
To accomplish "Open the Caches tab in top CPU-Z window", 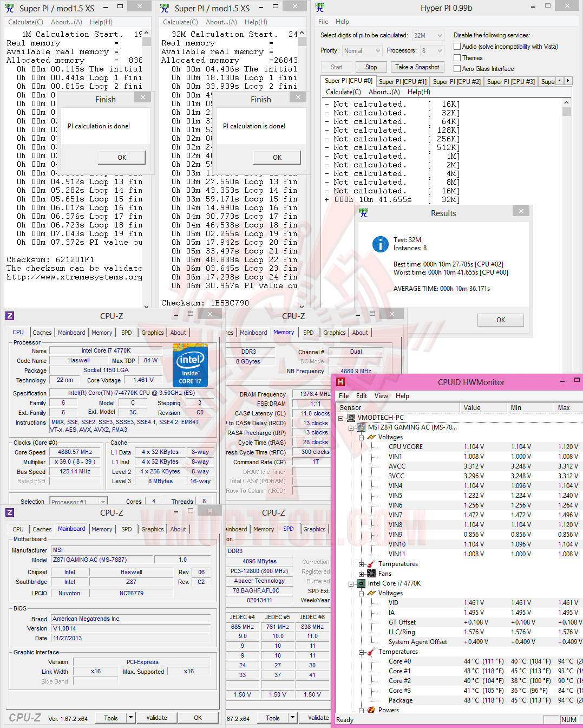I will point(42,333).
